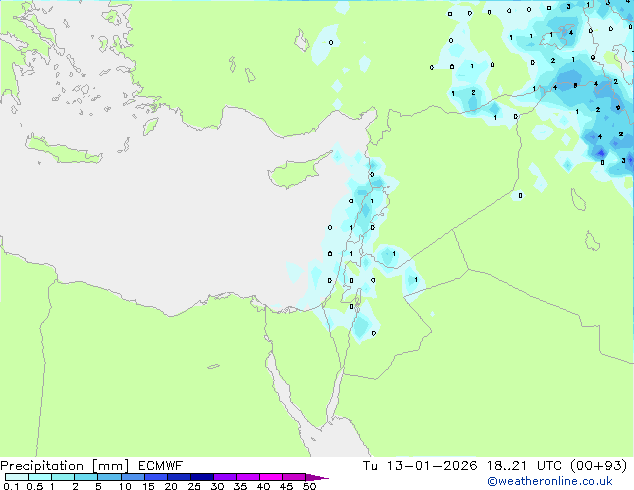Click the 15 legend scale label

pyautogui.click(x=148, y=486)
